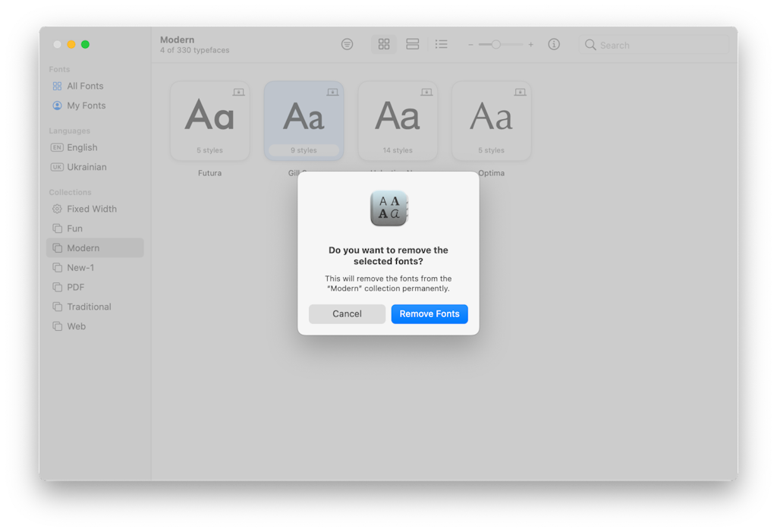This screenshot has height=532, width=777.
Task: Switch to grid view of typefaces
Action: 383,44
